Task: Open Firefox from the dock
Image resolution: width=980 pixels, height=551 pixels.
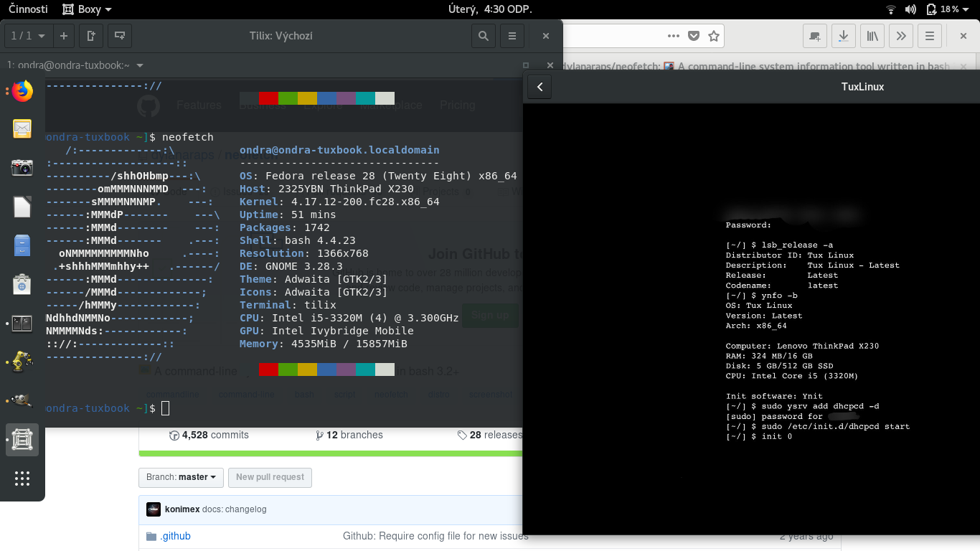Action: click(22, 91)
